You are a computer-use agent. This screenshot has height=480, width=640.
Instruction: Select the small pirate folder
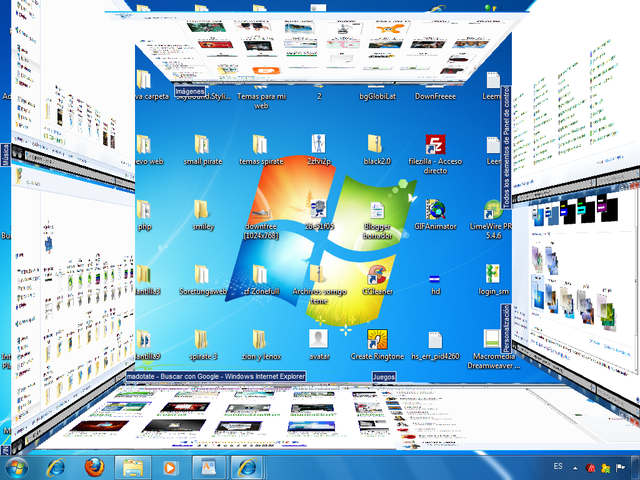point(202,150)
